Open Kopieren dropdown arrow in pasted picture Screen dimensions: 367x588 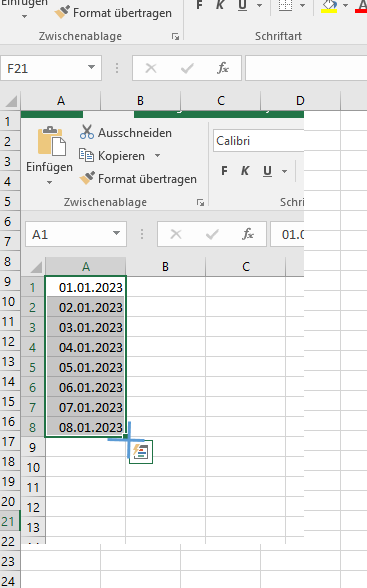coord(158,155)
